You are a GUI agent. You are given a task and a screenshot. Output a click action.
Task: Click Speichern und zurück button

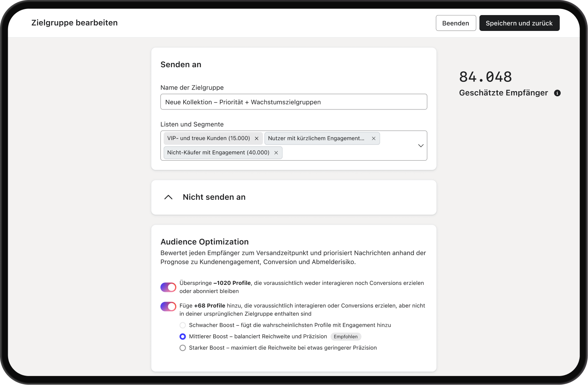(x=519, y=23)
